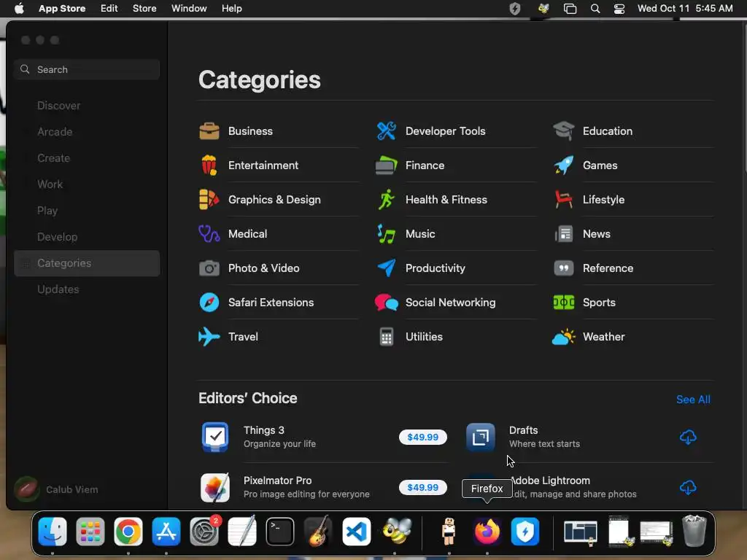Buy Pixelmator Pro for $49.99

click(x=423, y=488)
